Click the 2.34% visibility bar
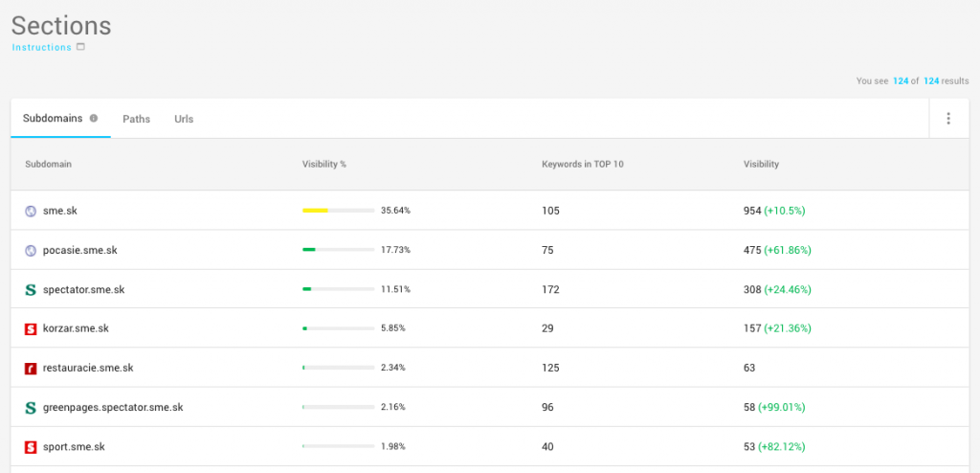 338,368
